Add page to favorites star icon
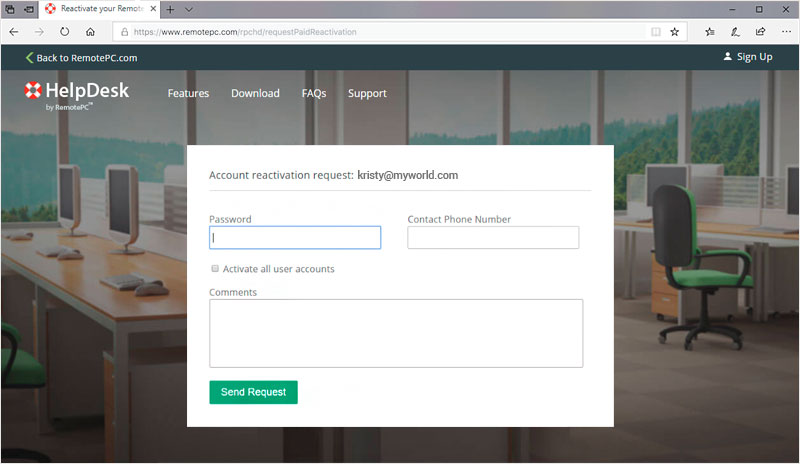The image size is (800, 464). pyautogui.click(x=674, y=32)
